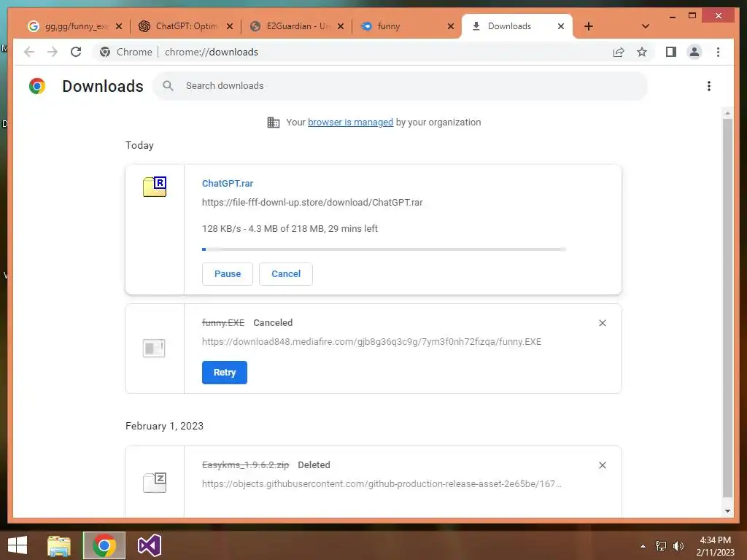Retry the funny.EXE download

point(225,373)
